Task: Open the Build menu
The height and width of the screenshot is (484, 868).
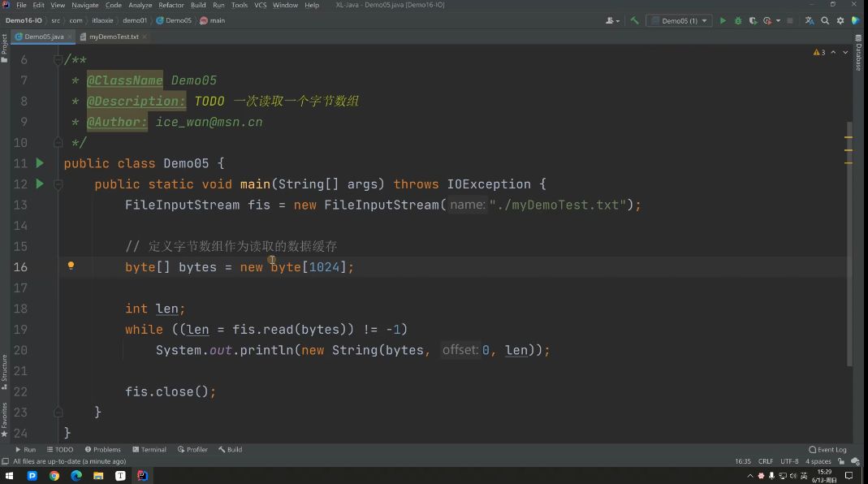Action: 198,5
